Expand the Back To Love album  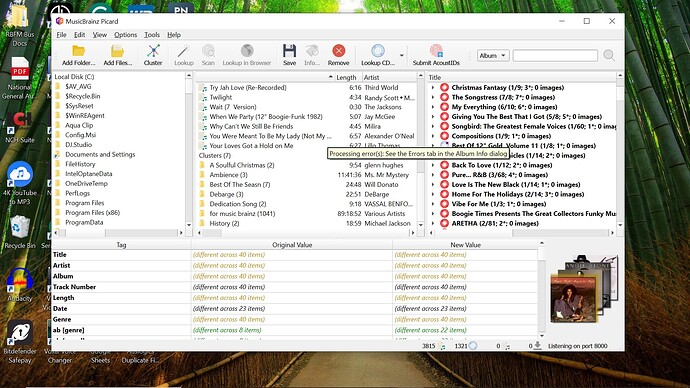(433, 165)
